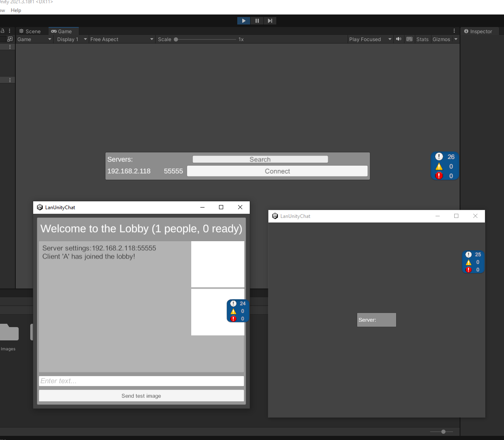Viewport: 504px width, 440px height.
Task: Open the Game view keyboard shortcuts icon
Action: pyautogui.click(x=409, y=39)
